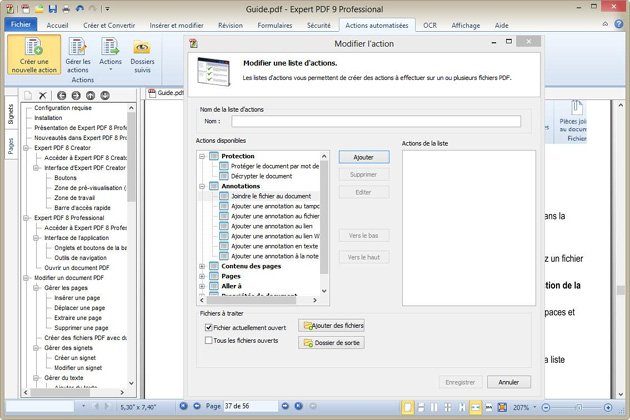Click the print icon in the title bar
The width and height of the screenshot is (630, 420).
66,8
